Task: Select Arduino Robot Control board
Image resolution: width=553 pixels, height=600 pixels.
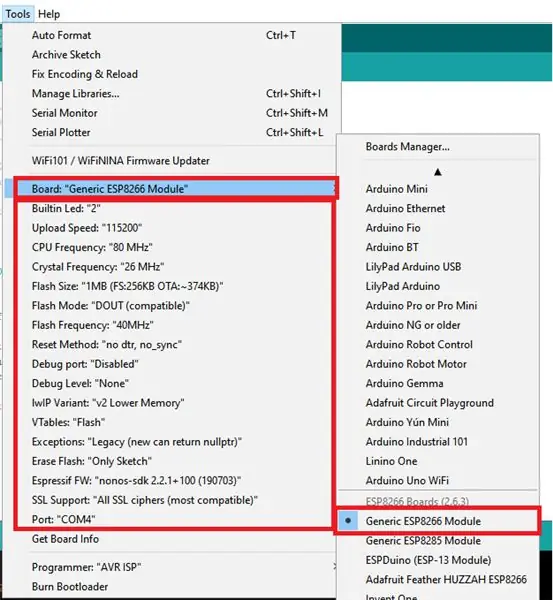Action: click(438, 345)
